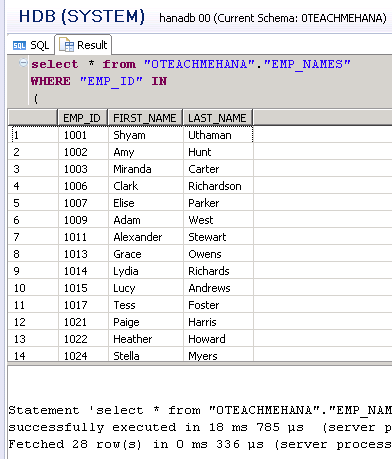
Task: Click the cell with Heather
Action: tap(146, 339)
